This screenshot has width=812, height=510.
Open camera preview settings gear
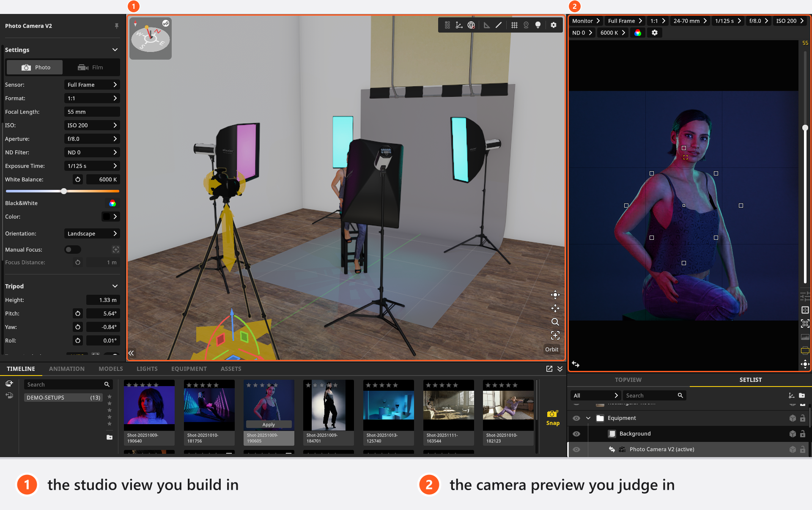click(655, 33)
